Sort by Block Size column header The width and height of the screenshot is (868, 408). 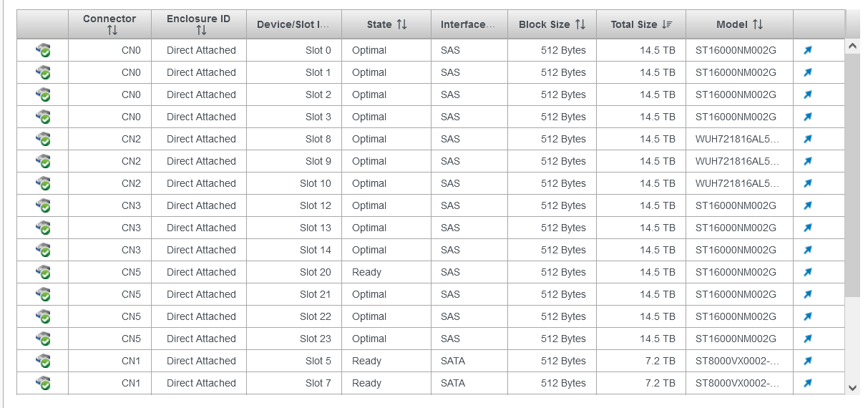click(x=552, y=24)
